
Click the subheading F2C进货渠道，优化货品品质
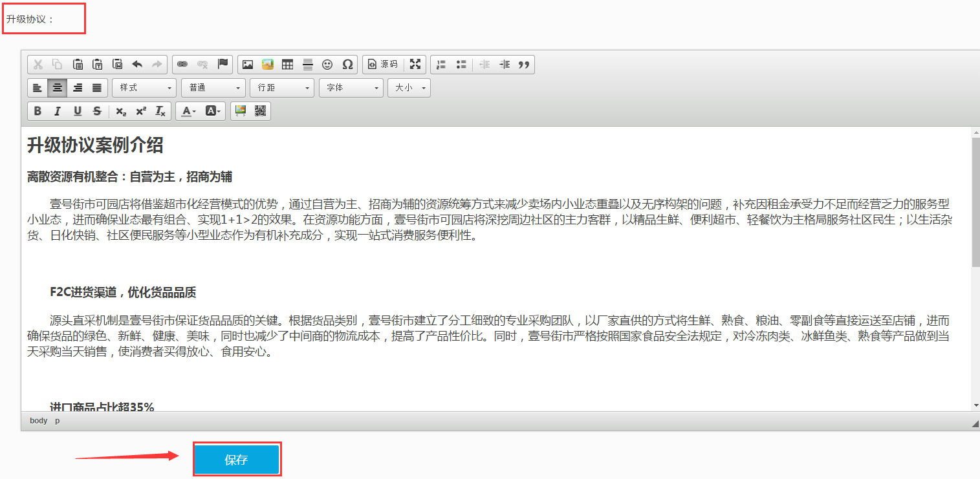coord(123,293)
